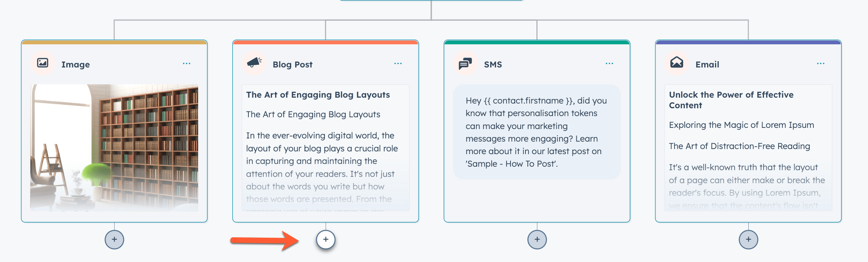
Task: Select the library bookshelf image thumbnail
Action: [x=114, y=148]
